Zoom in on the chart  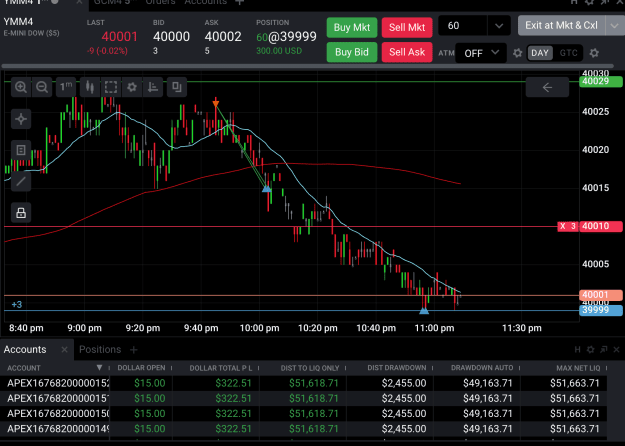(x=21, y=87)
